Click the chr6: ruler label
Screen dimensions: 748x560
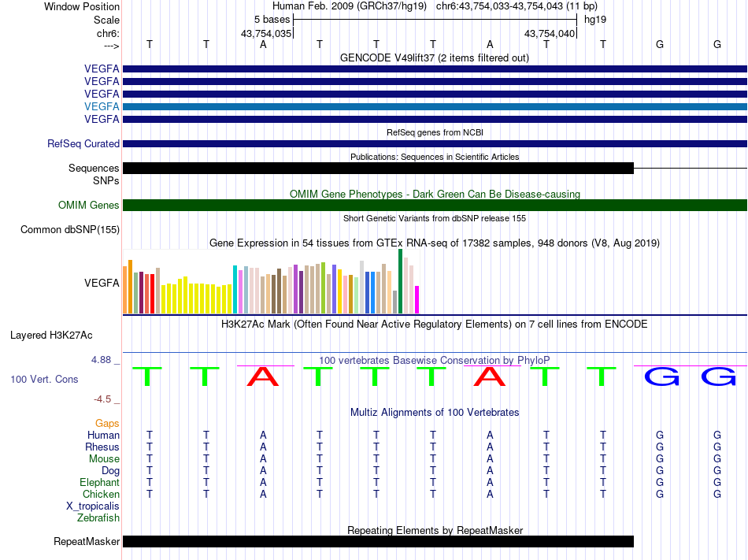pos(108,33)
